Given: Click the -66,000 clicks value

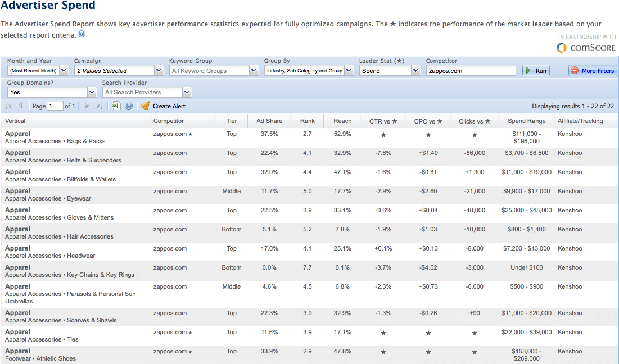Looking at the screenshot, I should (475, 153).
